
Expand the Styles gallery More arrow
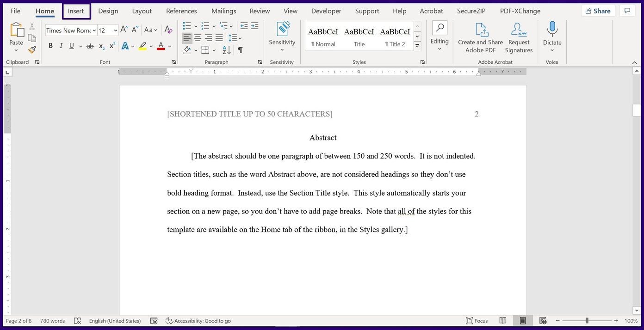[x=417, y=46]
